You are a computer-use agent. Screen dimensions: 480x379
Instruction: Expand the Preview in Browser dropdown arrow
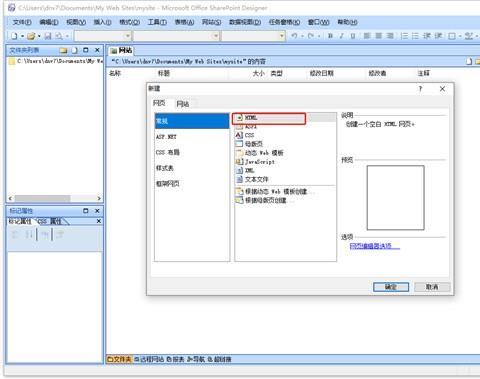[67, 36]
